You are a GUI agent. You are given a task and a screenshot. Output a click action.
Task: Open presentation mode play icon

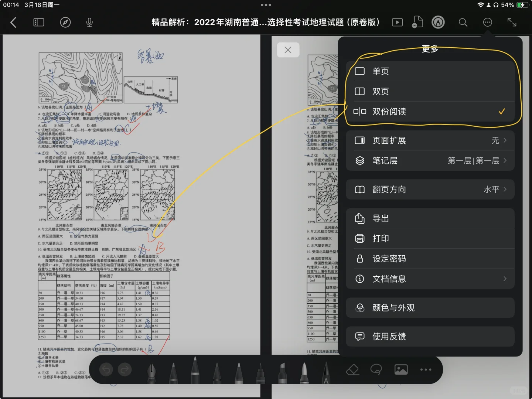(x=398, y=23)
